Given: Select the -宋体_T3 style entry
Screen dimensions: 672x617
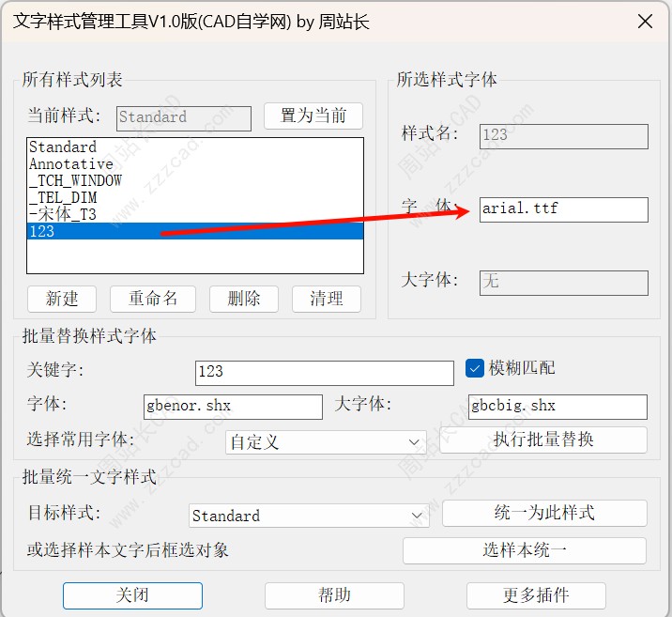Looking at the screenshot, I should point(62,215).
